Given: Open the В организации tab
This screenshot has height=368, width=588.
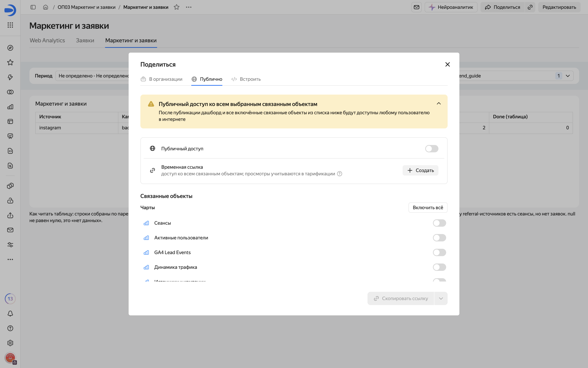Looking at the screenshot, I should (x=161, y=79).
